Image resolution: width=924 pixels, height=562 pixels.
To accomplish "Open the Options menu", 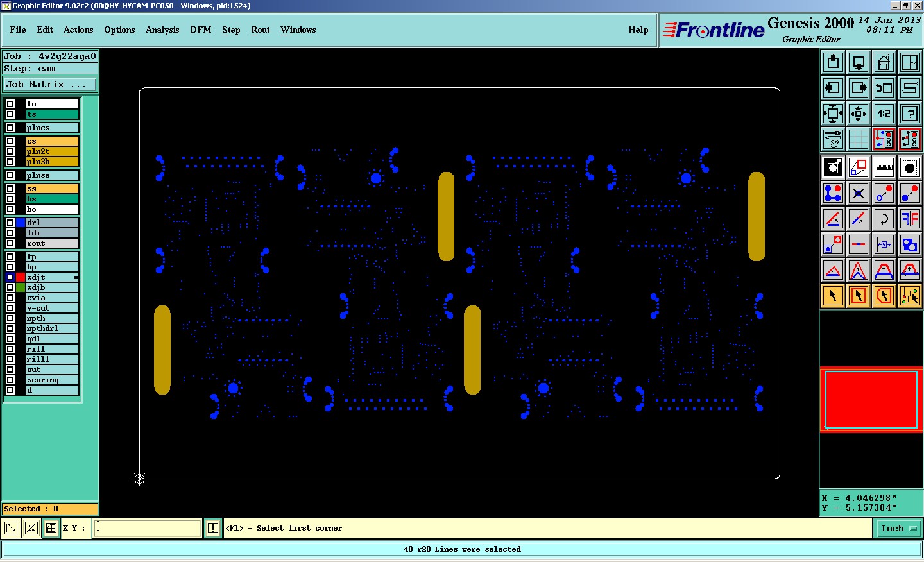I will coord(119,30).
